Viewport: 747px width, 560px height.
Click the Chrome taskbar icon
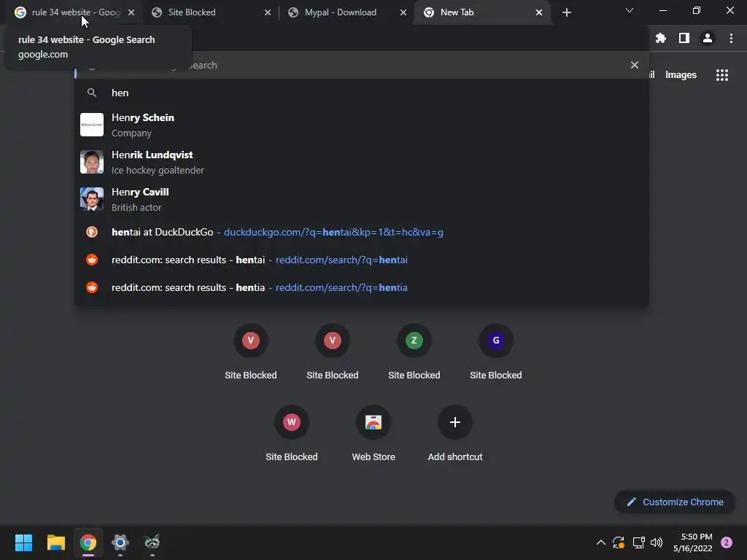tap(88, 542)
